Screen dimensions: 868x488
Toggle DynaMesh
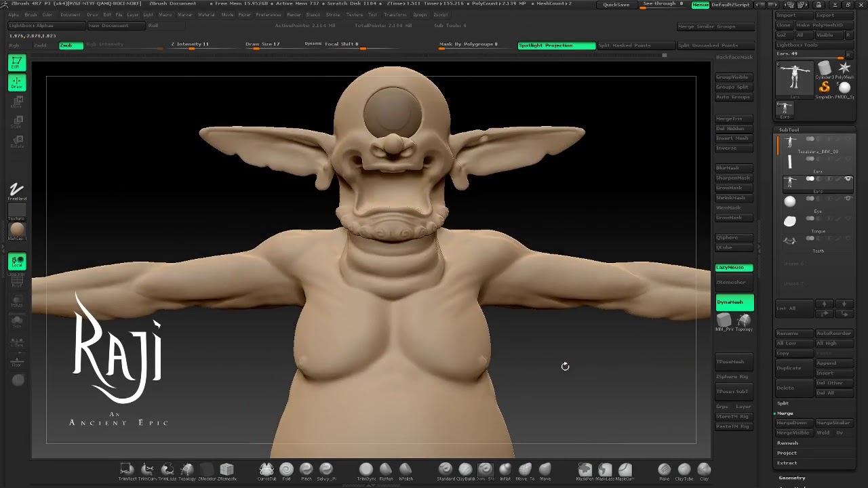point(734,302)
